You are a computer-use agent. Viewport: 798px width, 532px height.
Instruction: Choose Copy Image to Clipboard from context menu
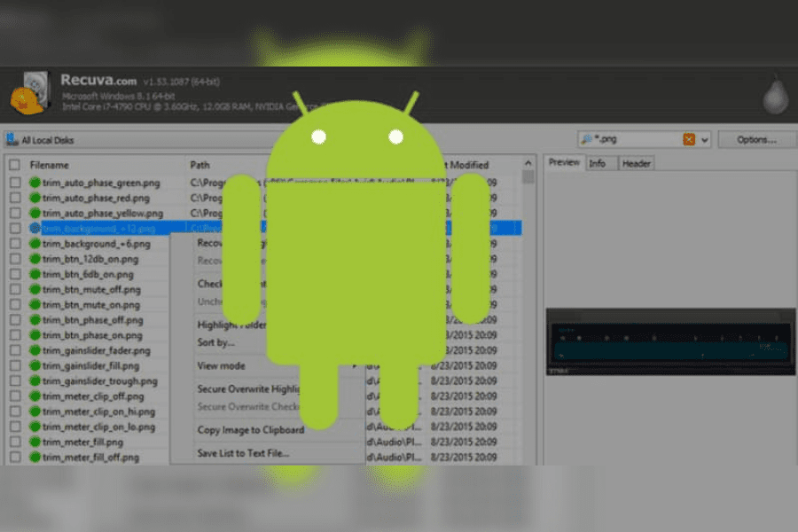click(x=250, y=430)
